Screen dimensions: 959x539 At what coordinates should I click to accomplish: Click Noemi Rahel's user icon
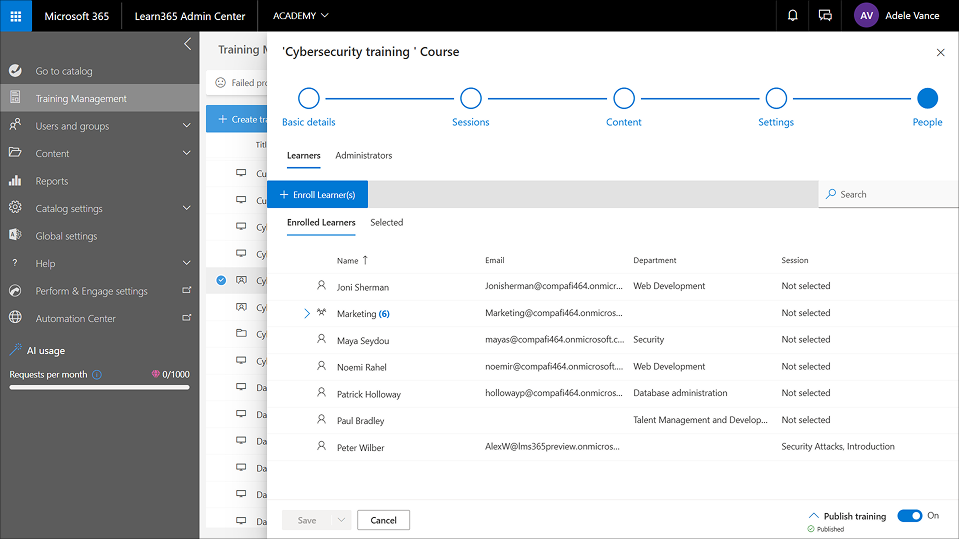pyautogui.click(x=321, y=366)
